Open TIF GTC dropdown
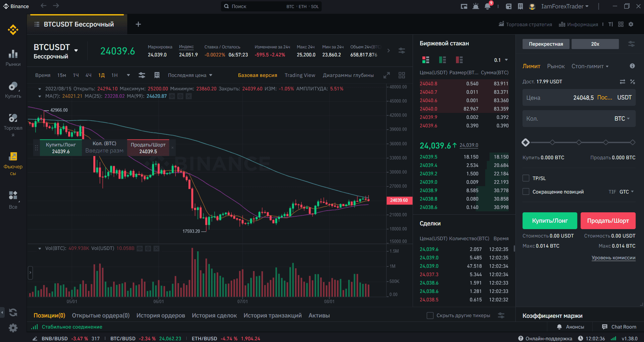Image resolution: width=644 pixels, height=342 pixels. pyautogui.click(x=626, y=192)
